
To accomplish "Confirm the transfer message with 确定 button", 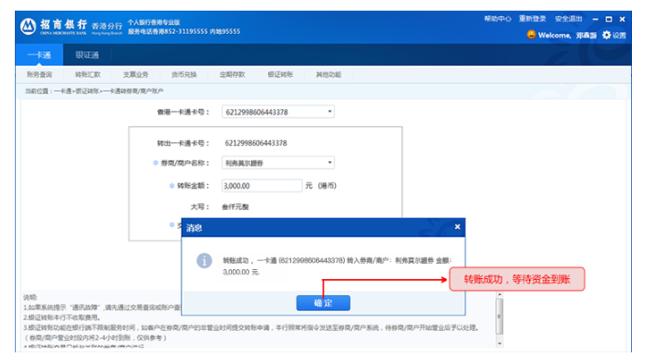I will pos(323,303).
